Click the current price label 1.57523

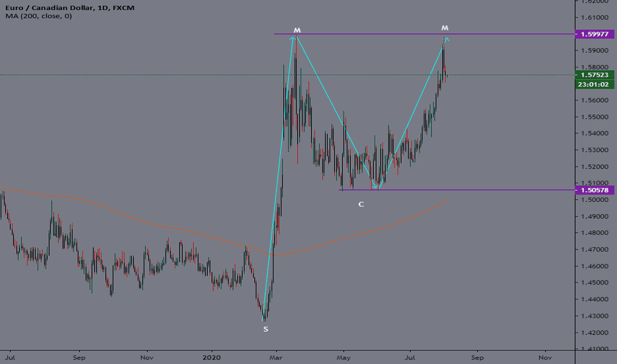[x=594, y=75]
